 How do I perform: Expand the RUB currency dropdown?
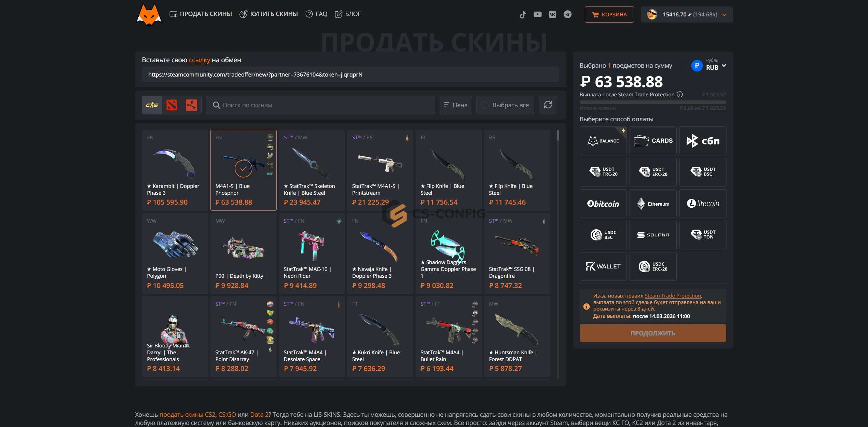[709, 65]
